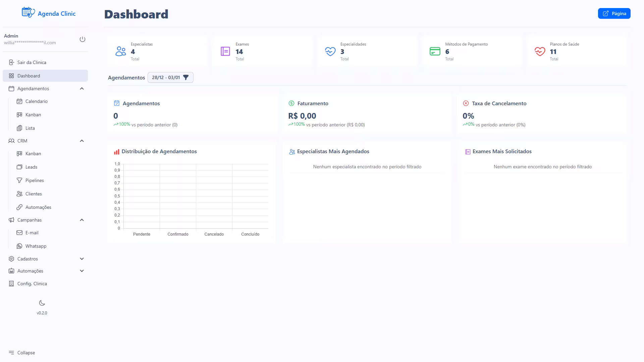Screen dimensions: 644x362
Task: Go to Leads page
Action: click(x=49, y=167)
